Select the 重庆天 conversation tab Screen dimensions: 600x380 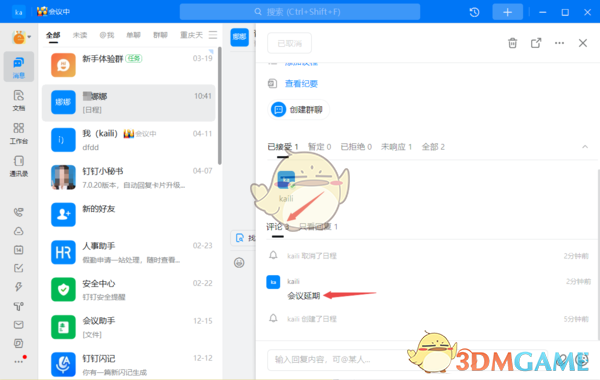191,35
